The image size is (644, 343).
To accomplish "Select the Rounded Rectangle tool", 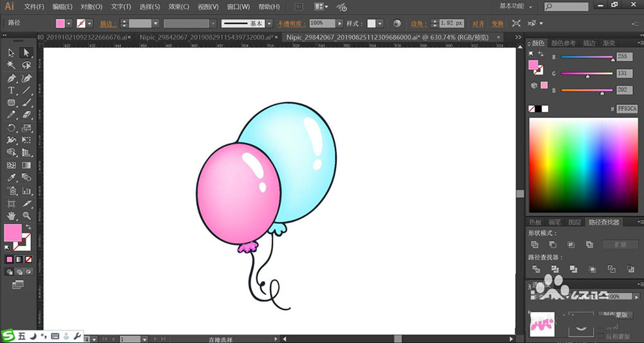I will coord(11,103).
